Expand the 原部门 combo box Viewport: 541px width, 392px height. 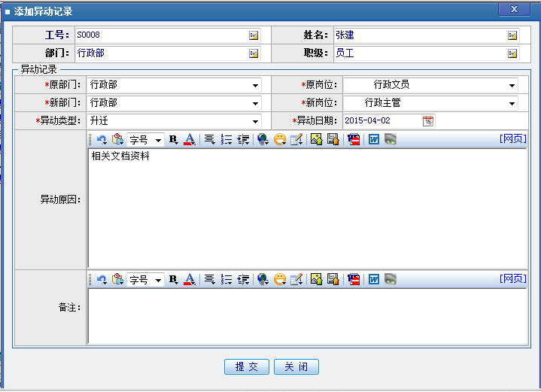coord(256,85)
